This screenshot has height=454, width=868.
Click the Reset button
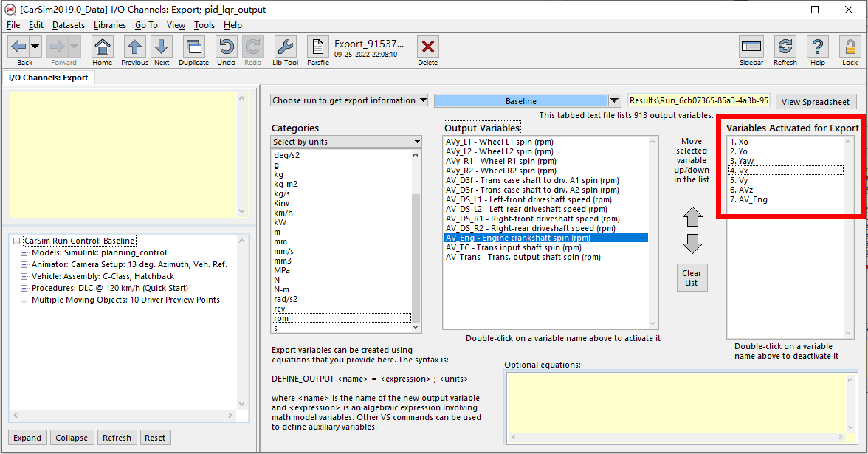155,437
